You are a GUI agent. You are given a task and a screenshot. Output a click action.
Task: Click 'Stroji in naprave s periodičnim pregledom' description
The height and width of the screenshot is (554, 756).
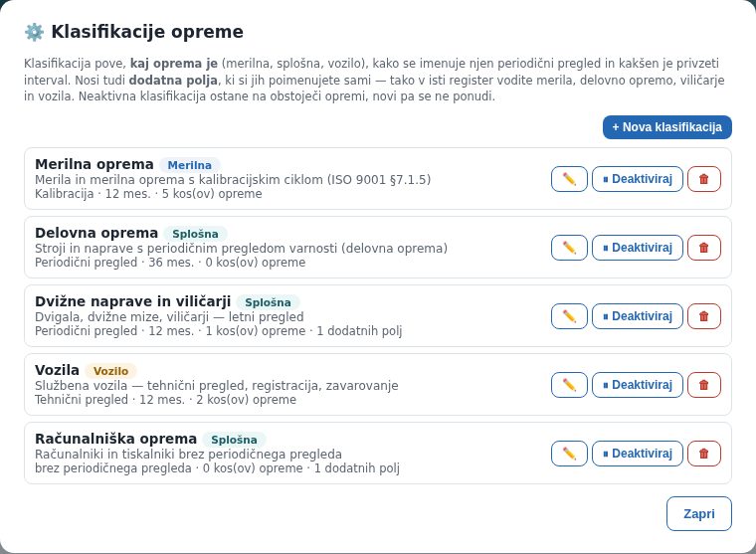[241, 249]
